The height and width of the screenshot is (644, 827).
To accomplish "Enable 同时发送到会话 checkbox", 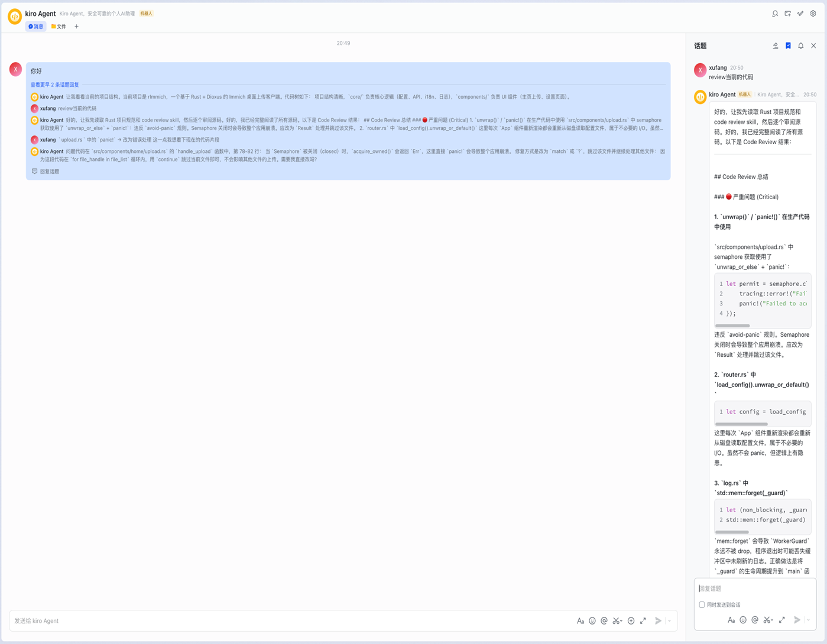I will [702, 605].
